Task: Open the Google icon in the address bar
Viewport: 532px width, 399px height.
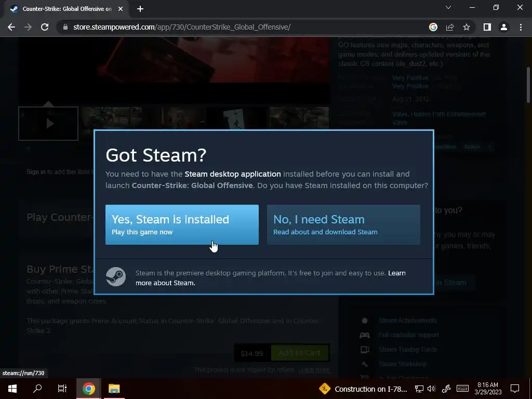Action: coord(433,27)
